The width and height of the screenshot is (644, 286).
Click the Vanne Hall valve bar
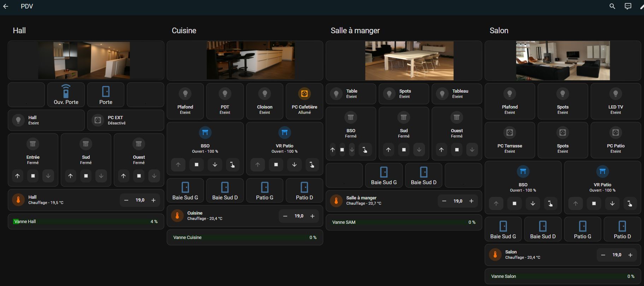86,222
